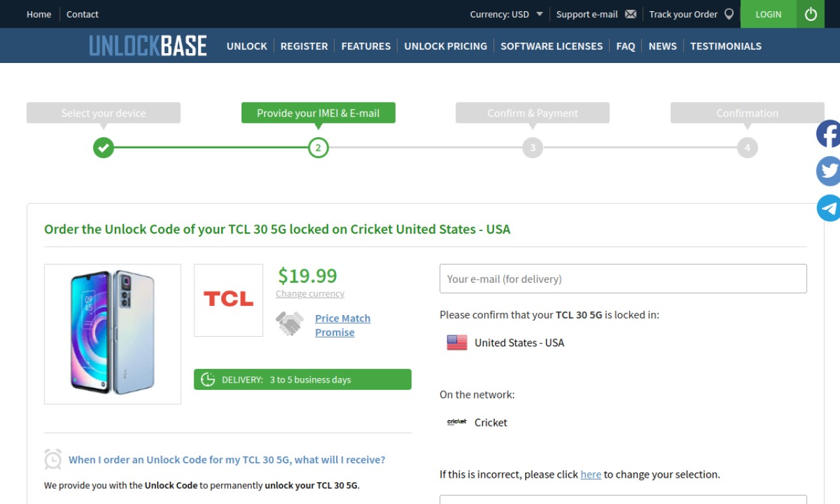Click the Facebook share icon
Viewport: 840px width, 504px height.
click(828, 134)
